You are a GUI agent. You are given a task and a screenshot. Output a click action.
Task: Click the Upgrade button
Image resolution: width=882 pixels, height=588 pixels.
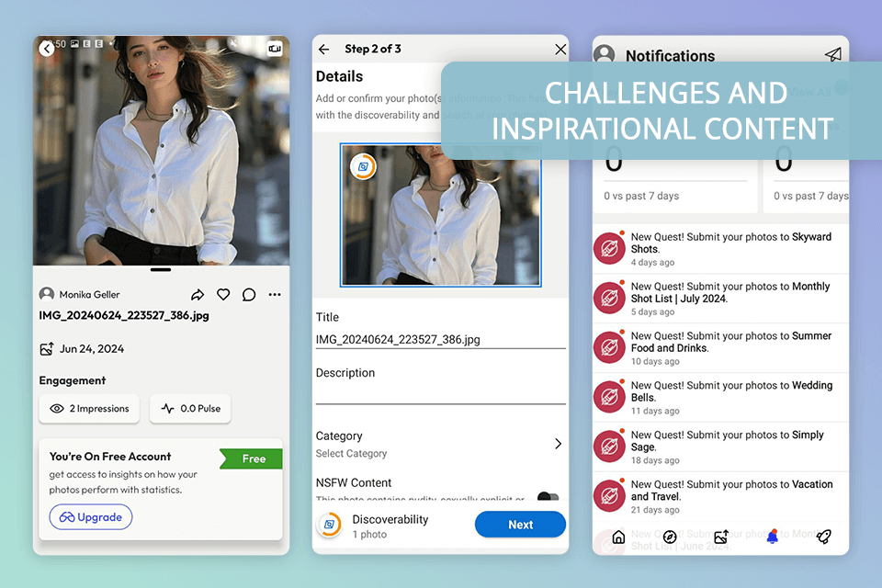91,517
